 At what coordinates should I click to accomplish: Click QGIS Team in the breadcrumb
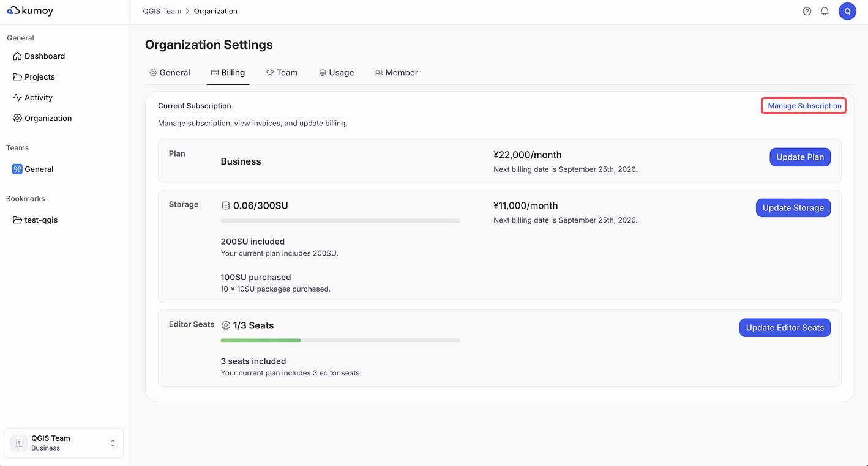162,11
